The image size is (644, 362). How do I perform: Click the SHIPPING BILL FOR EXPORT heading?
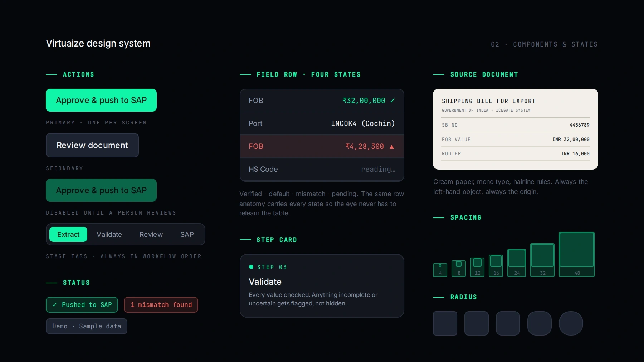[x=489, y=101]
